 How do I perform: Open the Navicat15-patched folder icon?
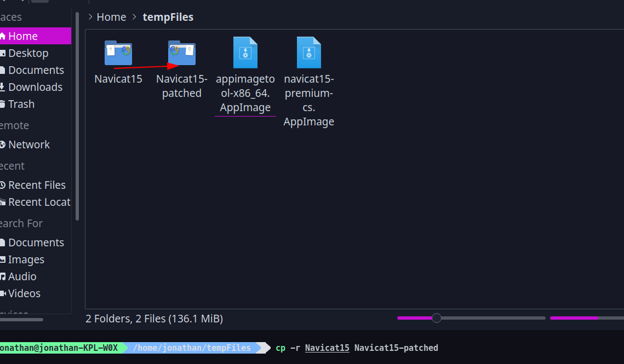(x=181, y=53)
